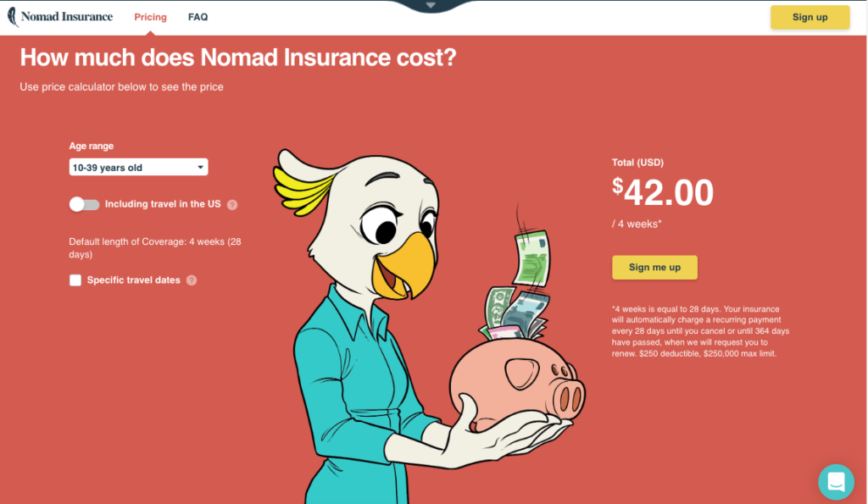This screenshot has width=868, height=504.
Task: Click the top center pull-down arrow
Action: [431, 6]
